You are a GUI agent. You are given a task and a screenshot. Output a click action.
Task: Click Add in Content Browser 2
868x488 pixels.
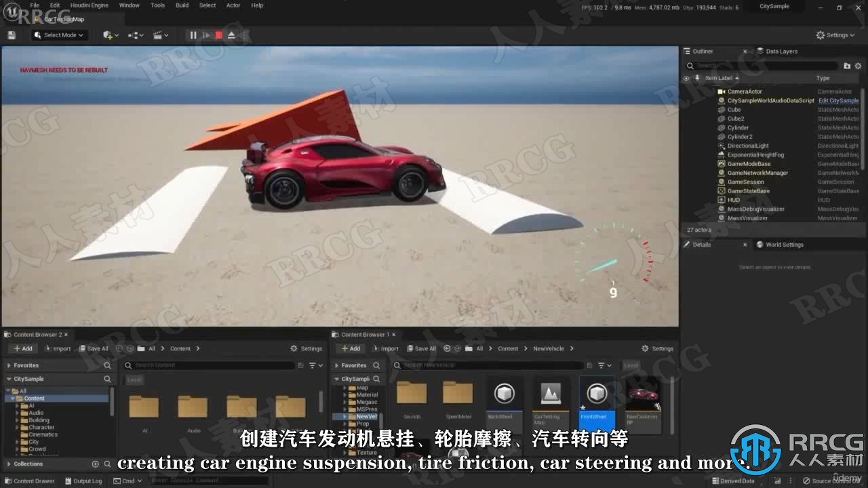click(23, 348)
